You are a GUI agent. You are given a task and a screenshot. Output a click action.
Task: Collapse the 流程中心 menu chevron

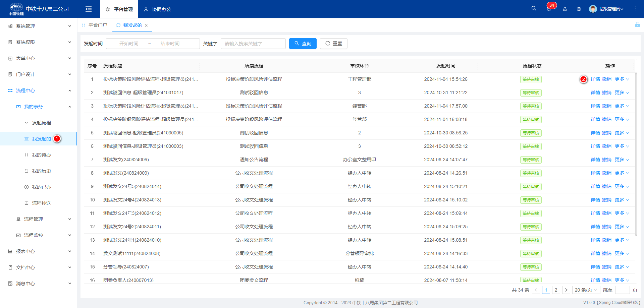pos(70,90)
